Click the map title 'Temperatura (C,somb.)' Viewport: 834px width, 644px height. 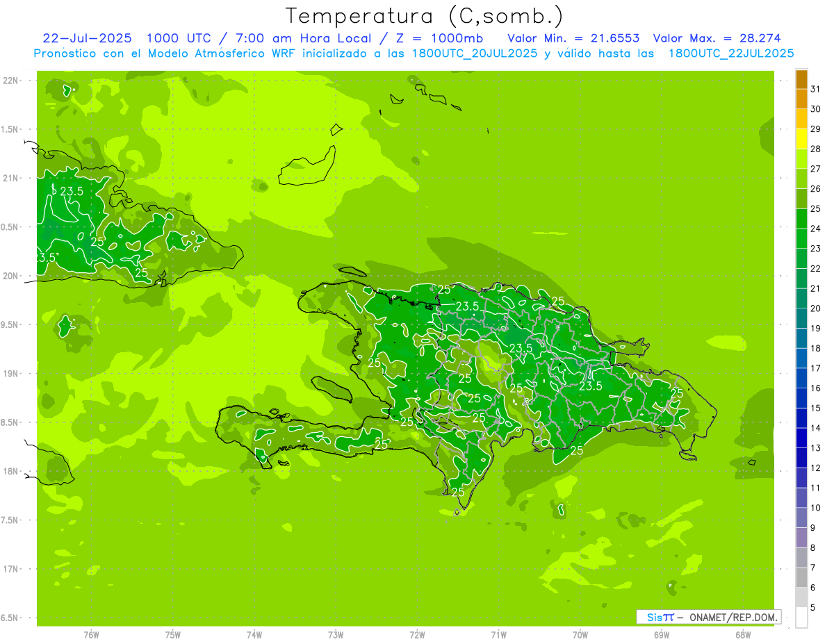(425, 16)
